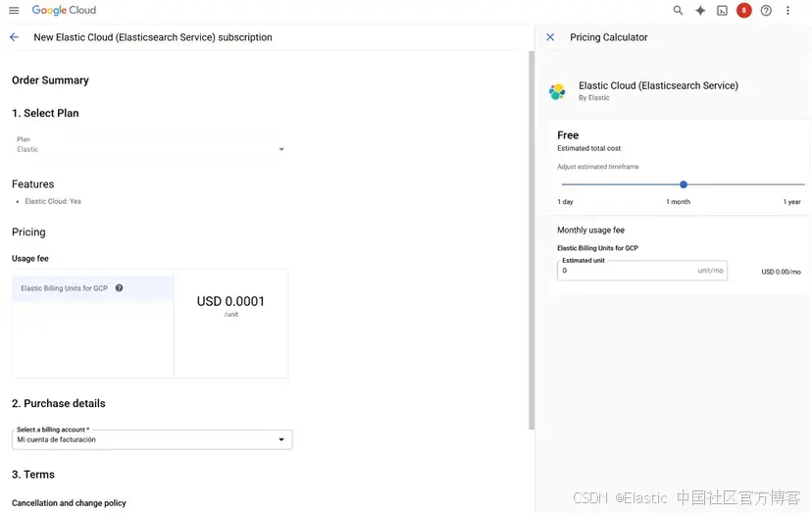Show help for Elastic Billing Units
812x513 pixels.
tap(119, 288)
